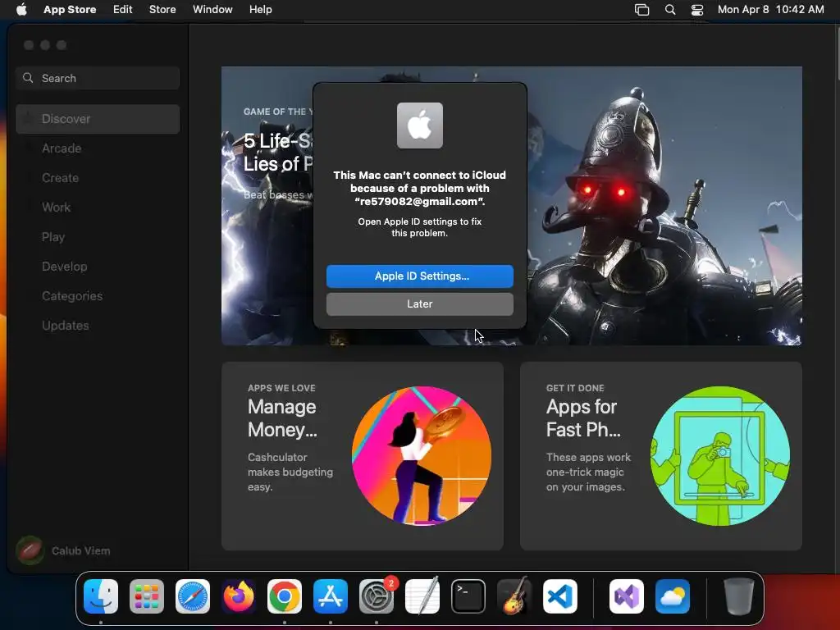
Task: Dismiss dialog with Later button
Action: pyautogui.click(x=419, y=304)
